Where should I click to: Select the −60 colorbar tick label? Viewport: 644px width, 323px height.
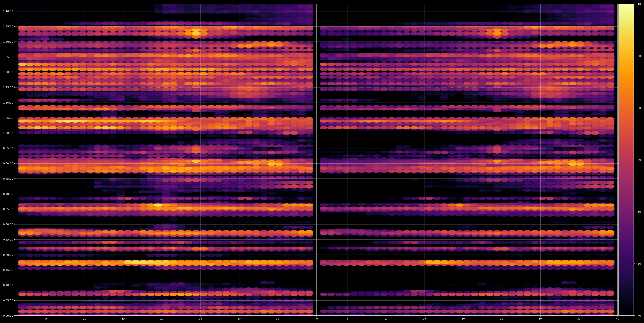tap(638, 263)
